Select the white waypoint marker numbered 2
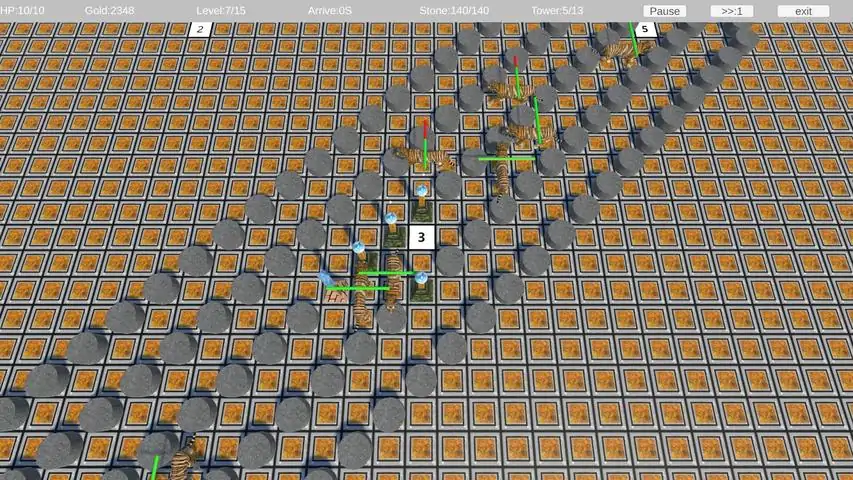 click(x=200, y=29)
